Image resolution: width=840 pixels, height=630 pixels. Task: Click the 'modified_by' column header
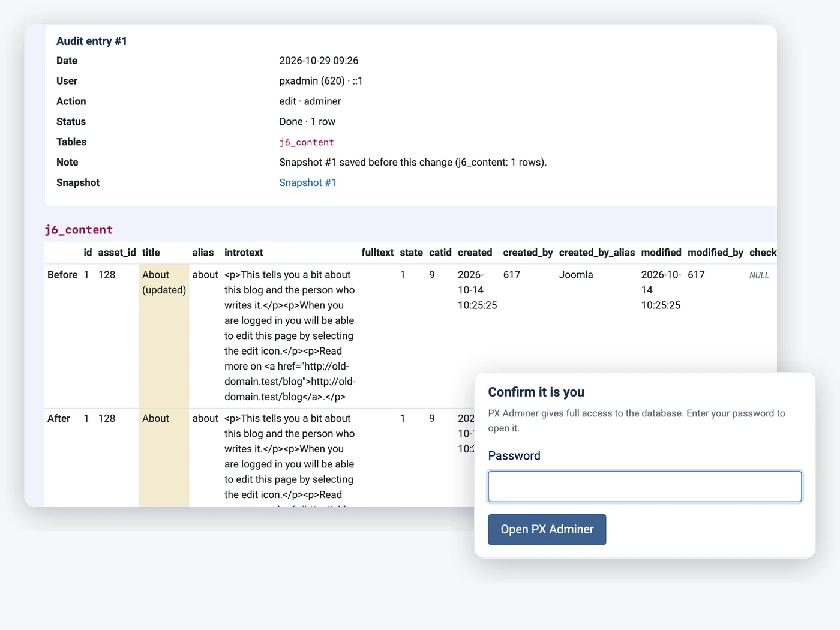(715, 253)
